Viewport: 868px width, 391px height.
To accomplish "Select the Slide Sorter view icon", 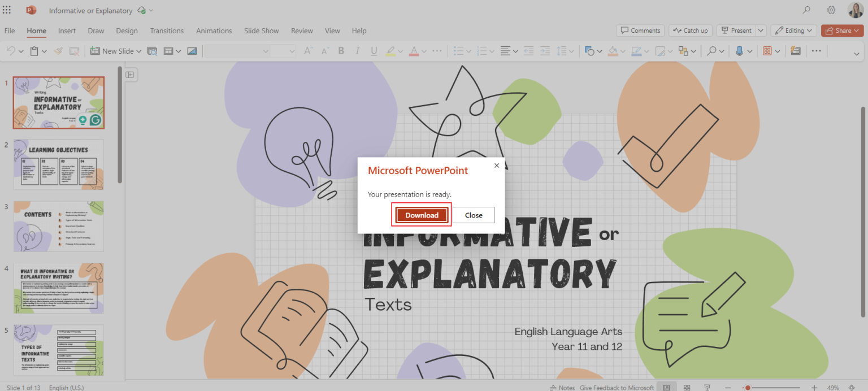I will [687, 388].
